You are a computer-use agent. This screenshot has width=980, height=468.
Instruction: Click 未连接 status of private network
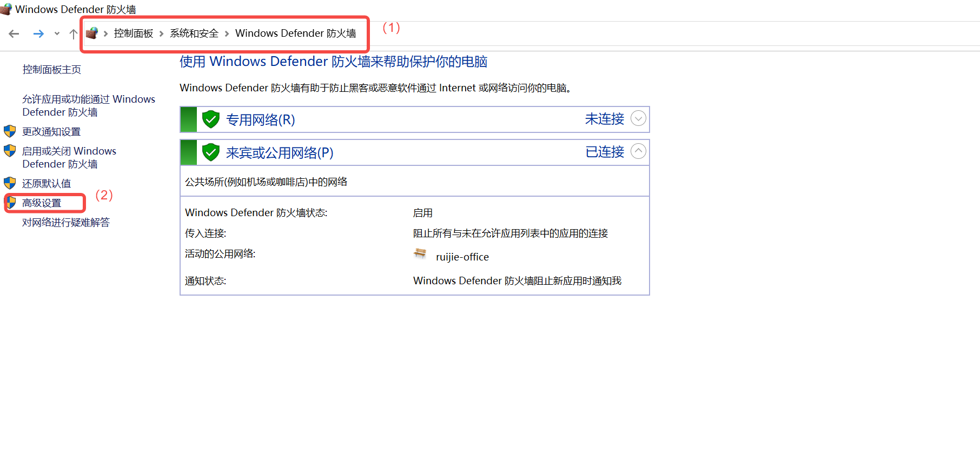coord(605,119)
